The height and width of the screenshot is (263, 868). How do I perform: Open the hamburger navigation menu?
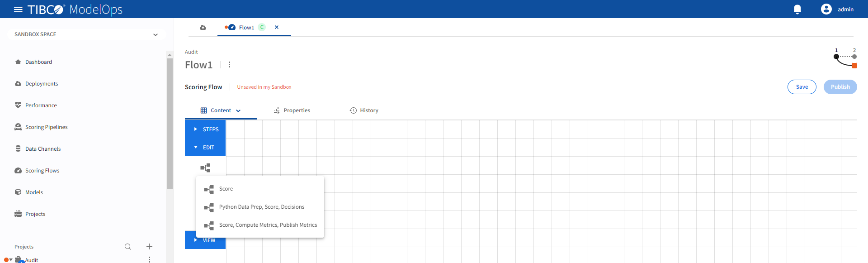pyautogui.click(x=18, y=10)
